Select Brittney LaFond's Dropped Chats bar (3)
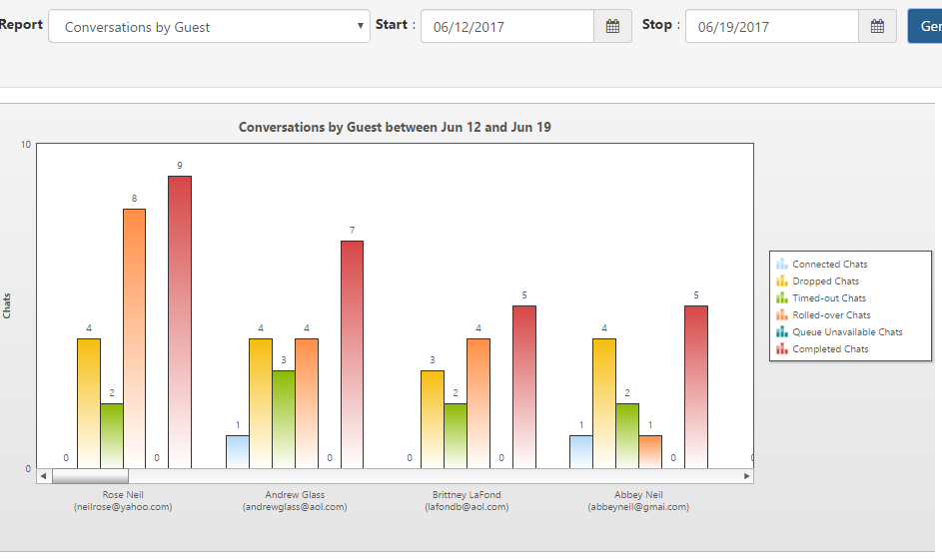 [x=433, y=419]
